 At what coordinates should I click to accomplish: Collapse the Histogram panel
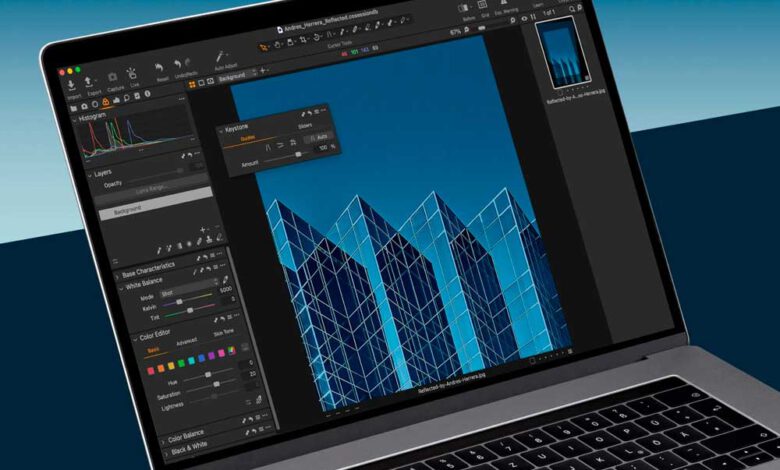click(x=75, y=120)
